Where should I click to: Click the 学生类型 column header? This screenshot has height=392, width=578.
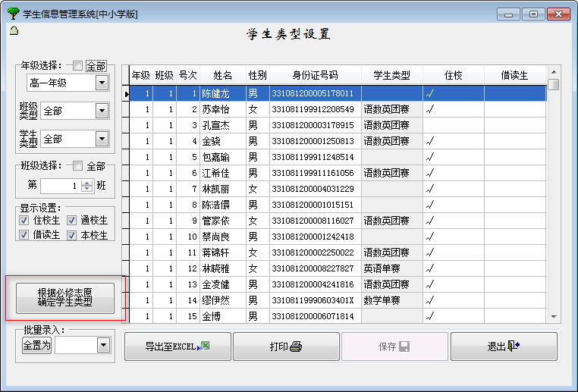(391, 75)
